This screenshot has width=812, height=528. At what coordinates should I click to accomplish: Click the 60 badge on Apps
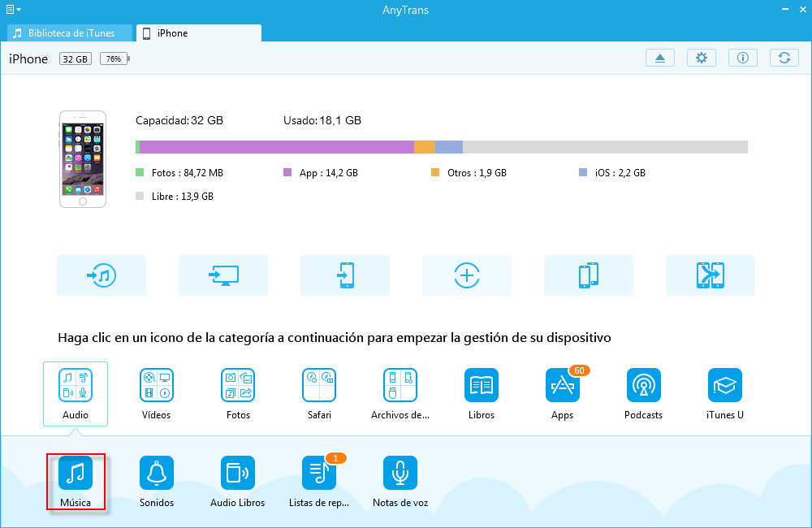[579, 370]
